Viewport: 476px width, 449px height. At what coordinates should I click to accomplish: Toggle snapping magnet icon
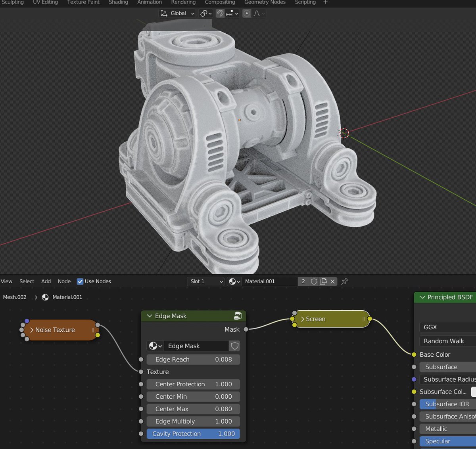[220, 13]
